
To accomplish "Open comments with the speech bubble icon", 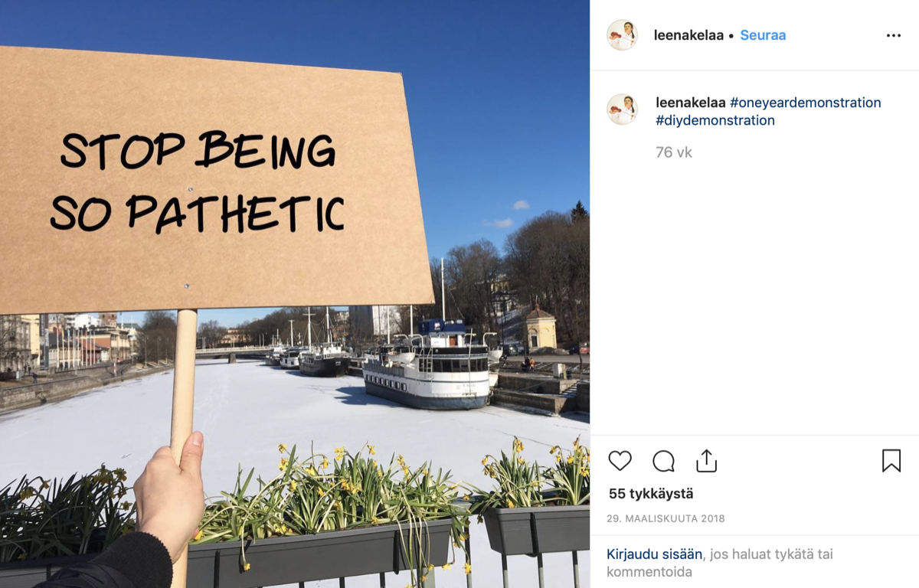I will tap(663, 461).
